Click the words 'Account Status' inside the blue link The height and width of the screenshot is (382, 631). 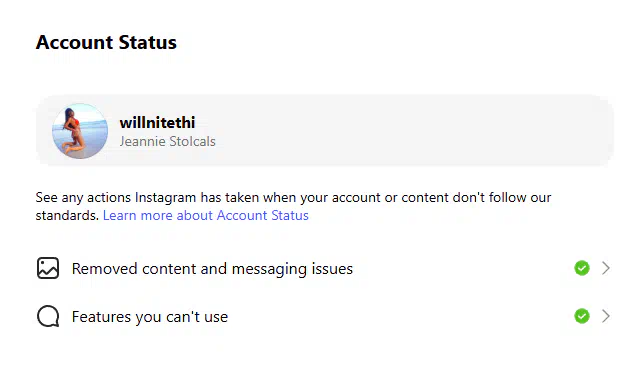click(x=262, y=215)
